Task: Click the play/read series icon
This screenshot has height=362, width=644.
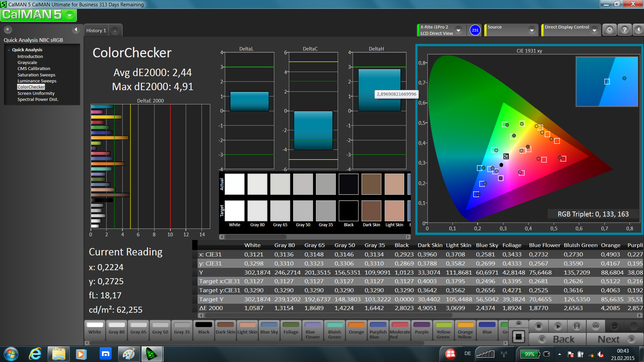Action: 558,326
